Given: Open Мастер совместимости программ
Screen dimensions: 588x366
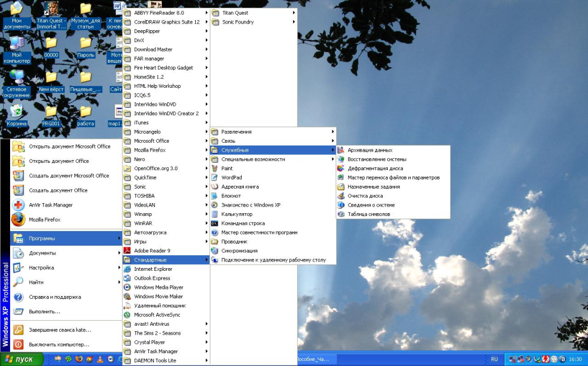Looking at the screenshot, I should point(272,232).
